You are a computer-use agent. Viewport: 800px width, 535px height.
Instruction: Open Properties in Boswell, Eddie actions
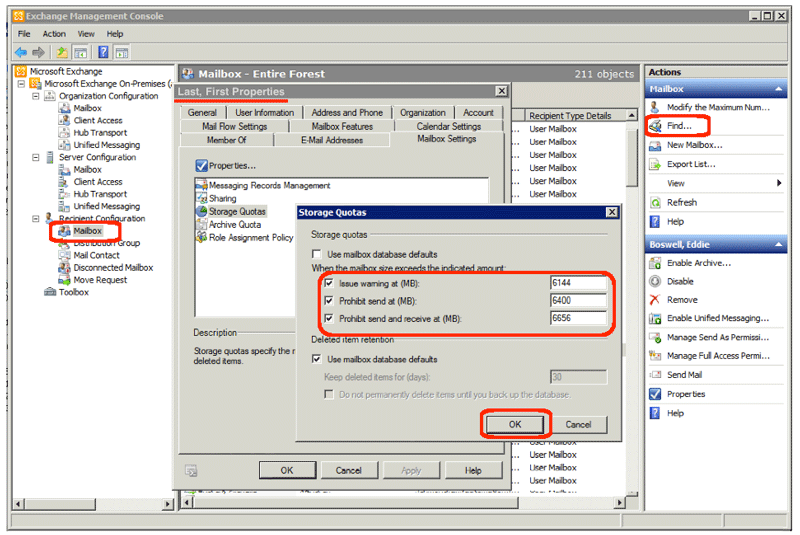click(x=685, y=394)
